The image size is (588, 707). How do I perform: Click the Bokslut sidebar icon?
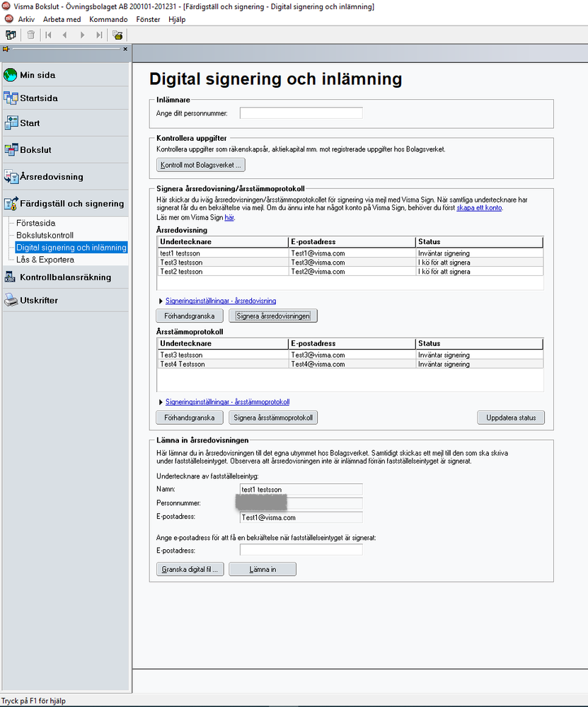pos(10,150)
